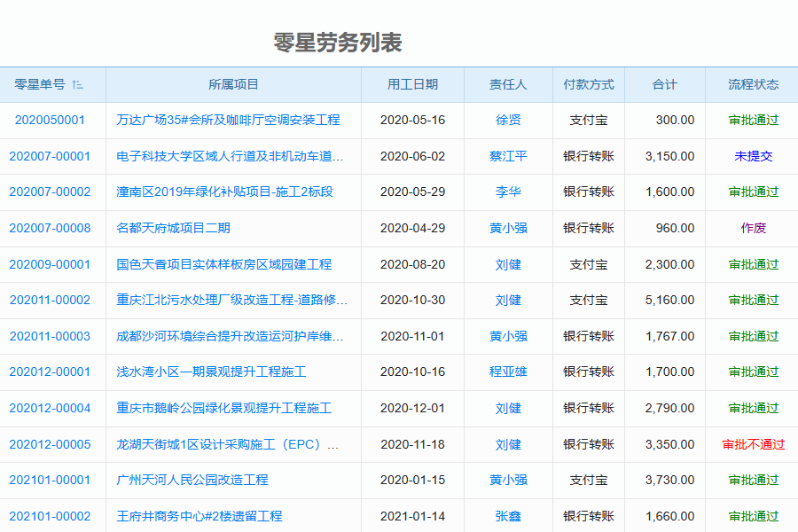The height and width of the screenshot is (532, 798).
Task: Click responsible person 蔡江平
Action: tap(508, 156)
